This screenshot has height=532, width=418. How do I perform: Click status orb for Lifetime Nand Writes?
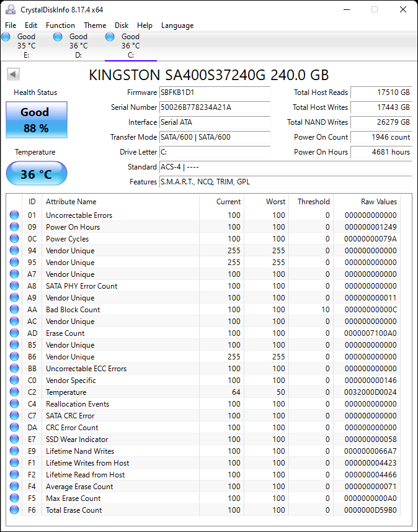tap(14, 451)
